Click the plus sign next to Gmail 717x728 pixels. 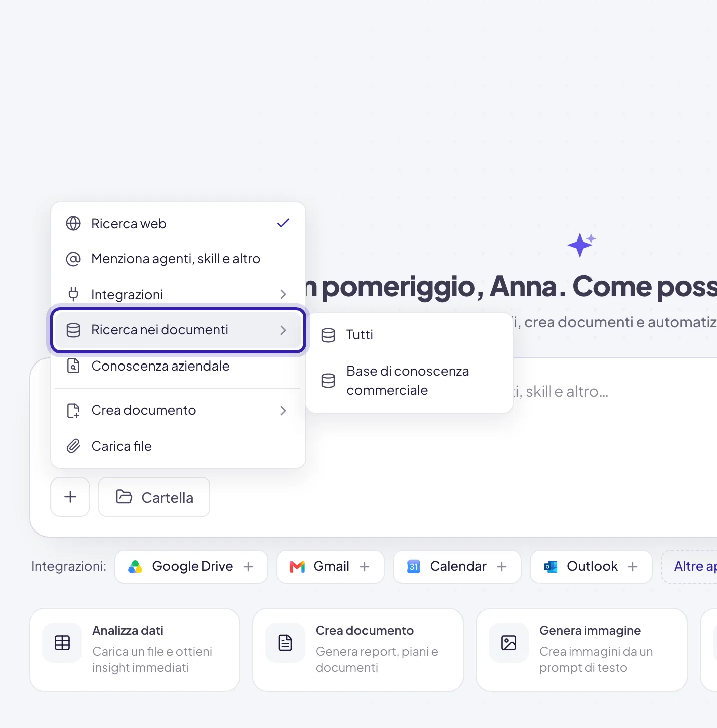(365, 566)
